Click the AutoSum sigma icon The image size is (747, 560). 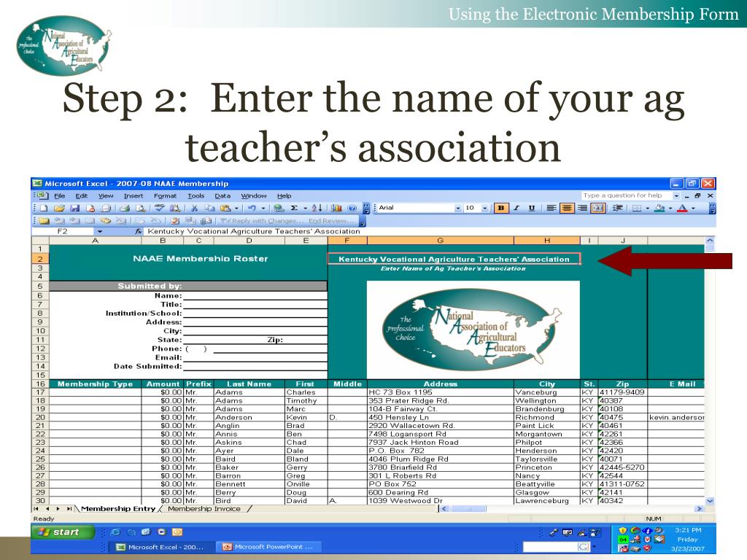click(x=295, y=208)
